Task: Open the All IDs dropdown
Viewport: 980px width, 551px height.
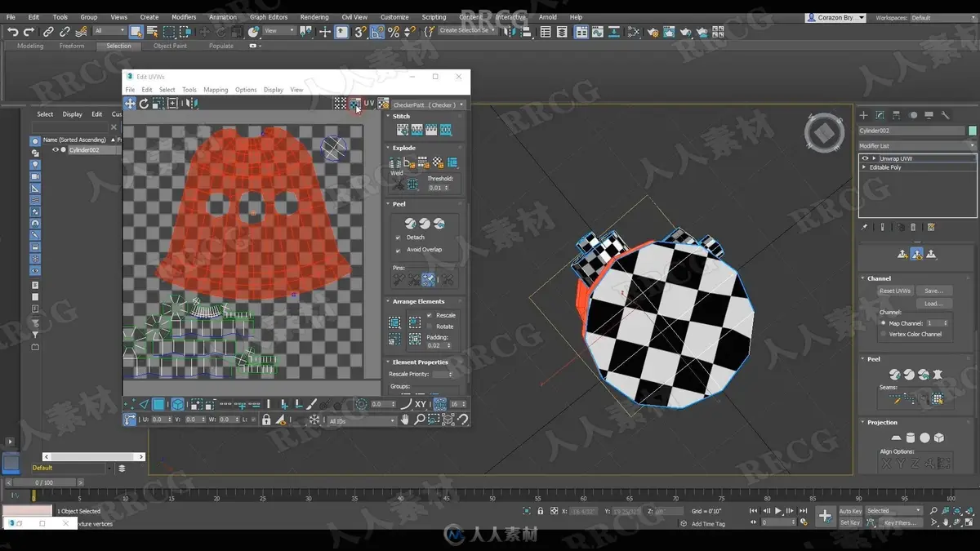Action: (x=361, y=420)
